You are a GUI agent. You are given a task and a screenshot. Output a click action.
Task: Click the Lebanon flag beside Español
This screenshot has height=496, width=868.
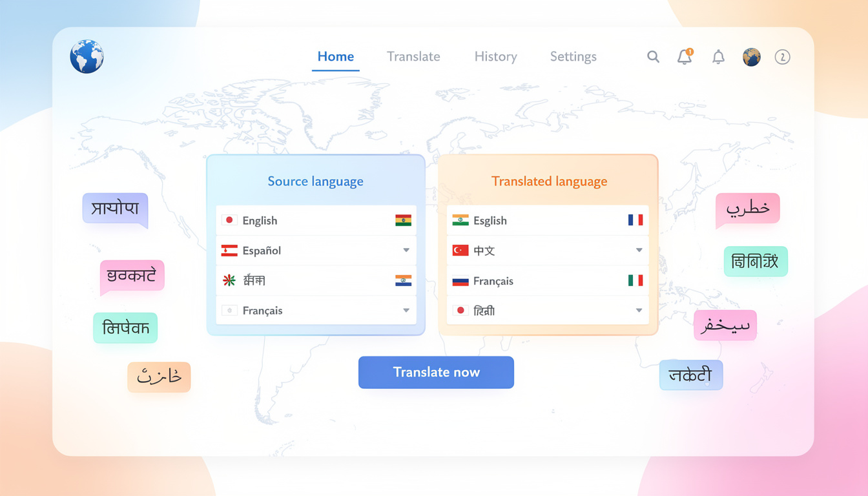tap(230, 251)
